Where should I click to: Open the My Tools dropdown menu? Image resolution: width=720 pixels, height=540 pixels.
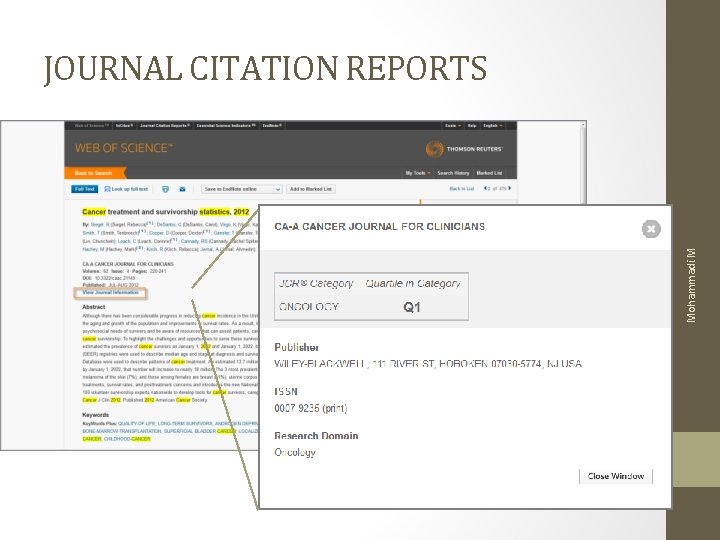coord(418,173)
